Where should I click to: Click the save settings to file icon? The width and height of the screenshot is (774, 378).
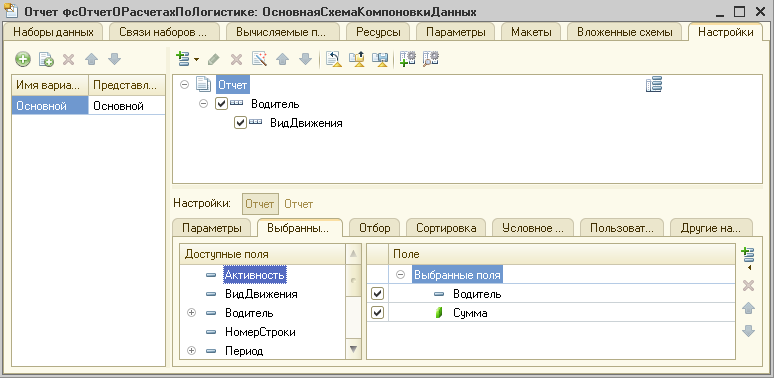pos(380,59)
